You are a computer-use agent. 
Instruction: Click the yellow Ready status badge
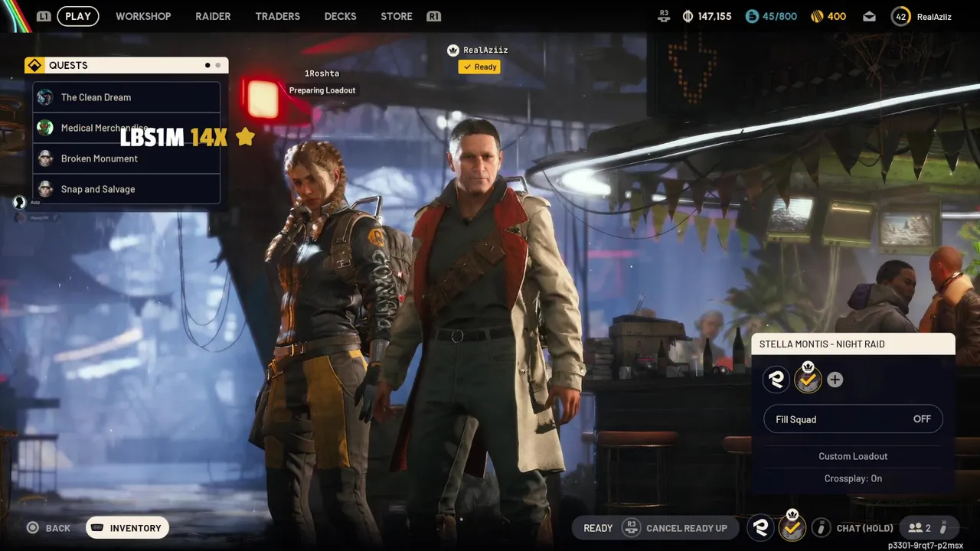pyautogui.click(x=479, y=67)
